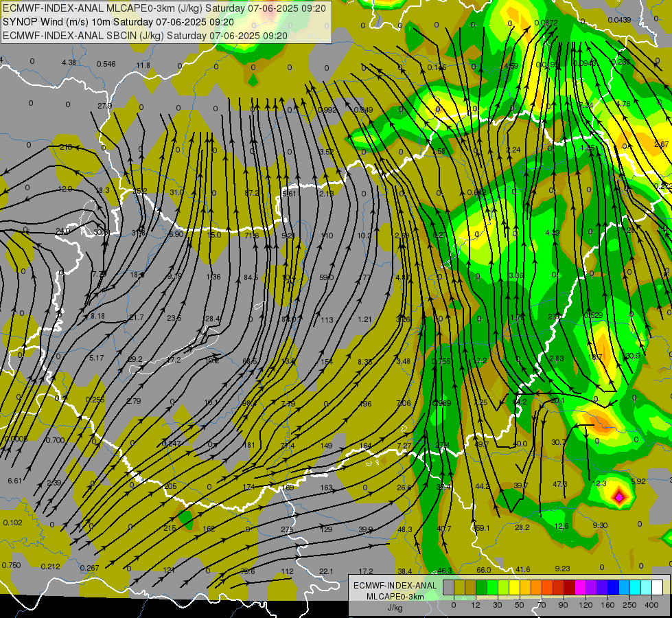The image size is (672, 618).
Task: Select the pure blue legend swatch
Action: [x=613, y=588]
